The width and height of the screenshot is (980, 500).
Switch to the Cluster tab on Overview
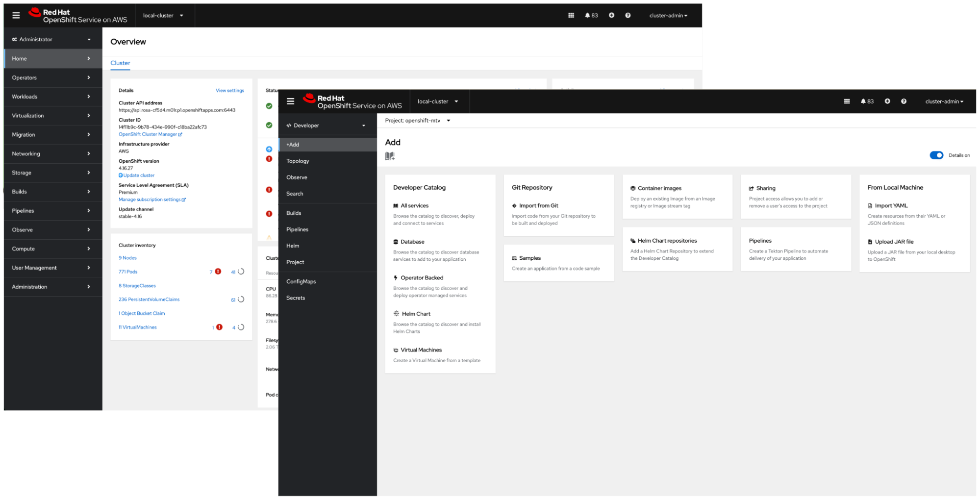(120, 63)
